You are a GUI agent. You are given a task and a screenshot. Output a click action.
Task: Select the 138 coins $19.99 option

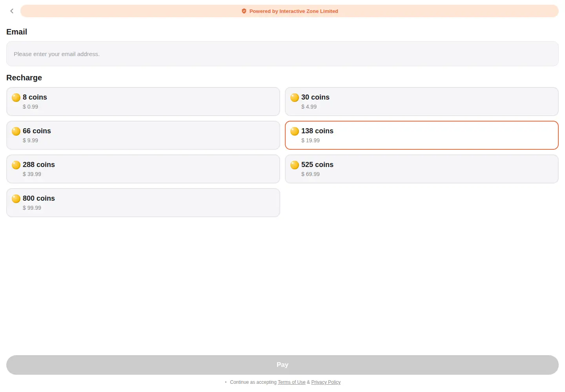[422, 135]
